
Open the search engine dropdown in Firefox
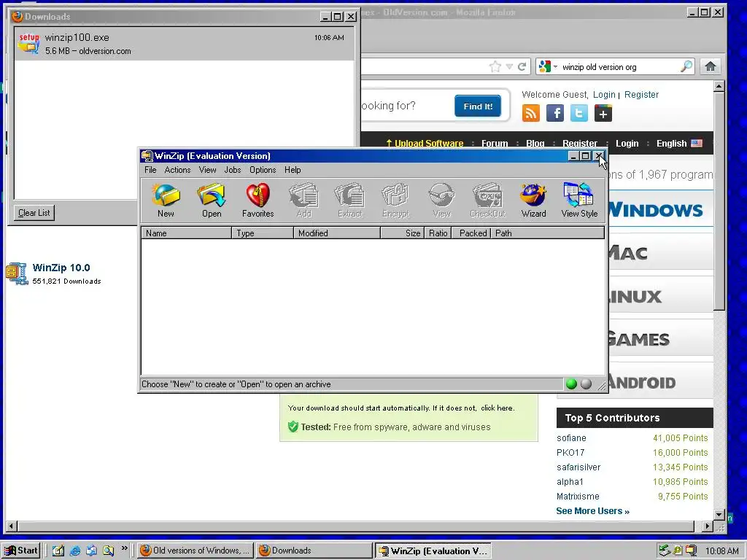pyautogui.click(x=555, y=67)
